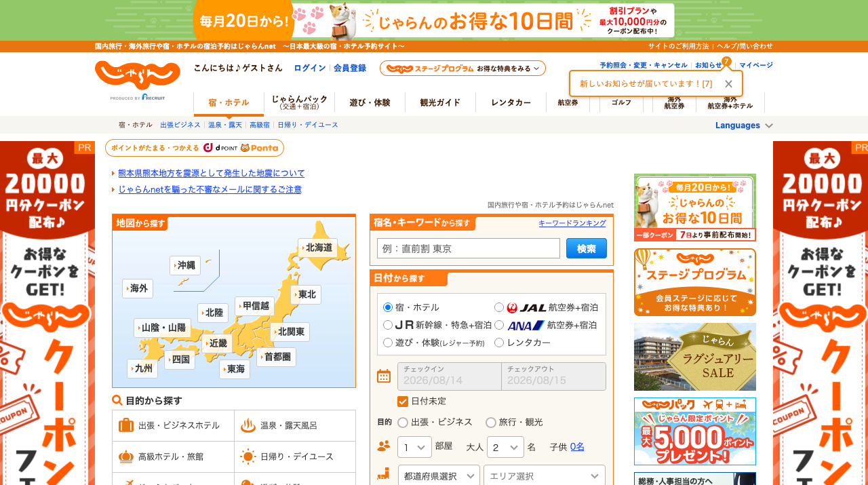Click the ログイン link
Image resolution: width=868 pixels, height=485 pixels.
point(310,68)
